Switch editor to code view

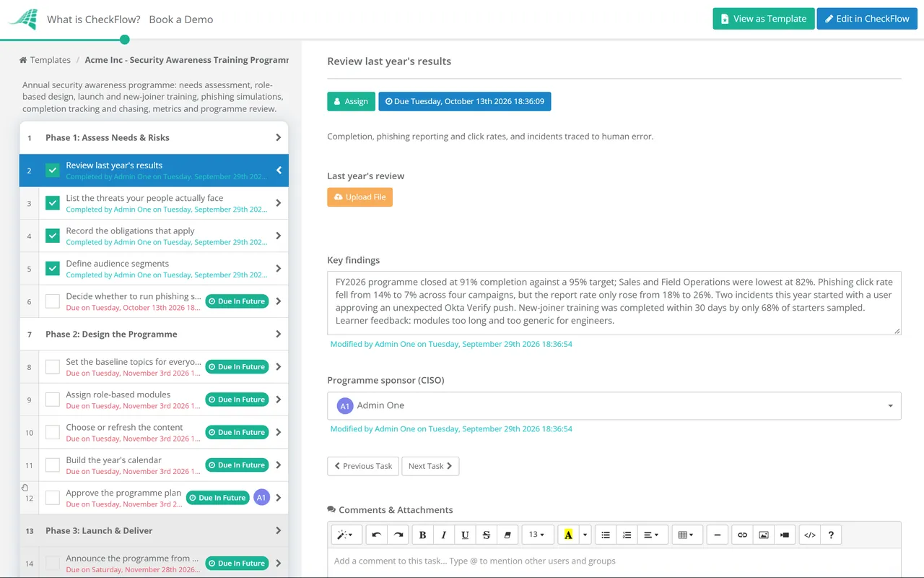[x=810, y=535]
